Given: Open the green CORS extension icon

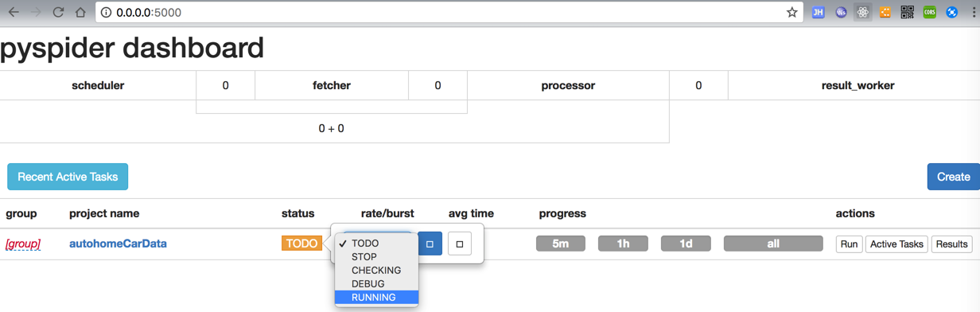Looking at the screenshot, I should (929, 13).
